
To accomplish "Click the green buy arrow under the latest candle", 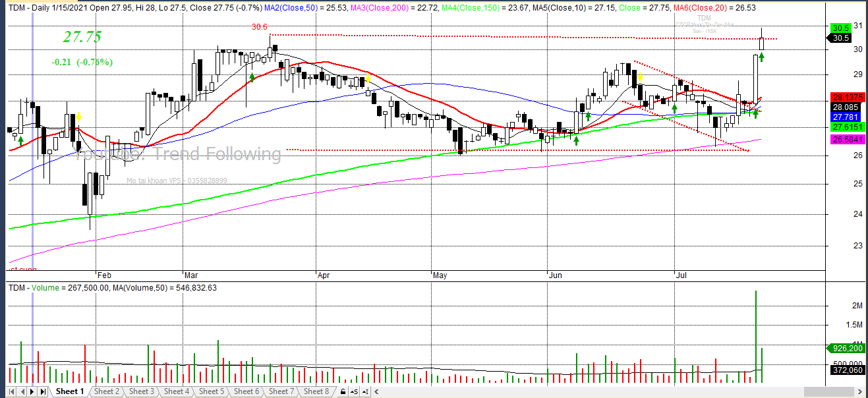I will 761,57.
